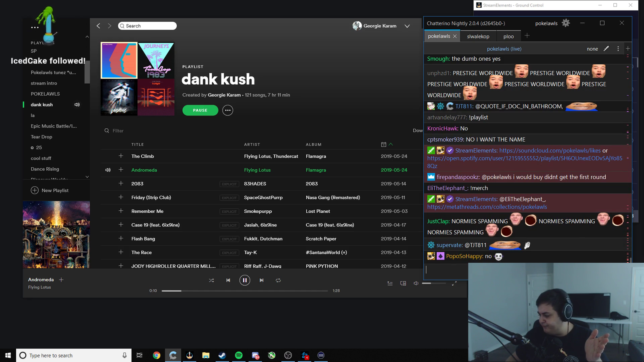Viewport: 644px width, 362px height.
Task: Pause playback using the round player button
Action: 245,280
